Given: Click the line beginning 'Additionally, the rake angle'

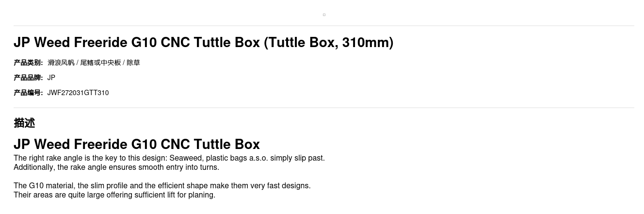Looking at the screenshot, I should 116,167.
